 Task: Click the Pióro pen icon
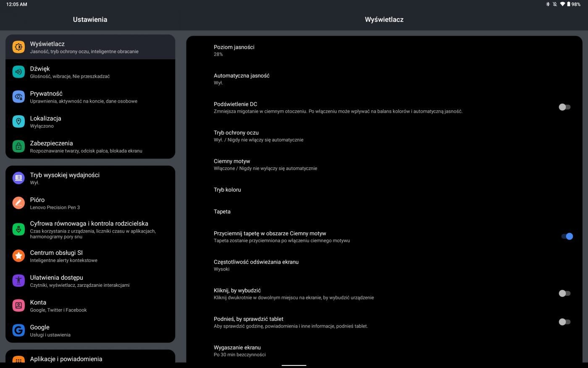point(18,203)
